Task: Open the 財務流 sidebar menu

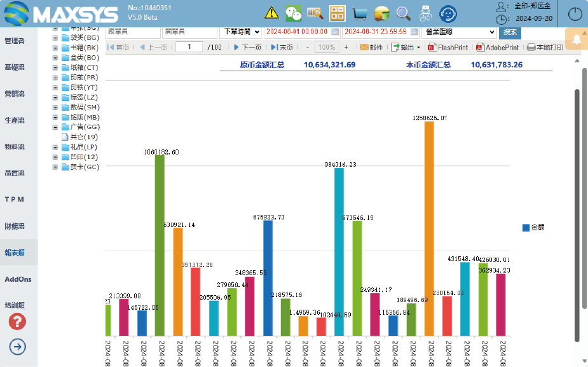Action: coord(15,226)
